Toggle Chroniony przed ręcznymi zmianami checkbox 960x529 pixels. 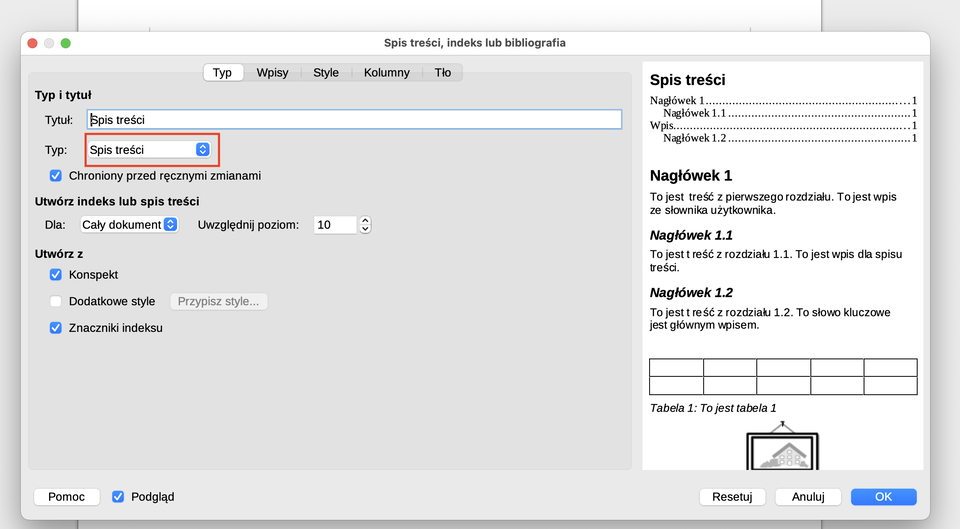coord(56,176)
